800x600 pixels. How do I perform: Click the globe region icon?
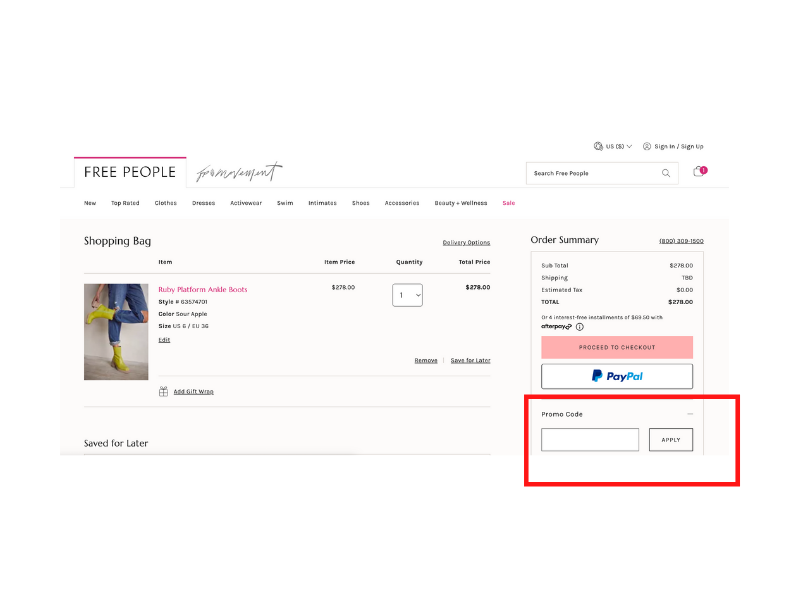[598, 146]
